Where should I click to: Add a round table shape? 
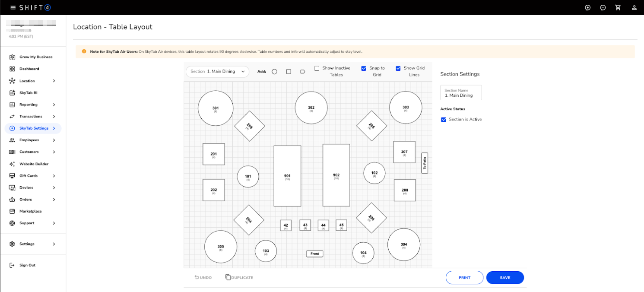click(274, 72)
